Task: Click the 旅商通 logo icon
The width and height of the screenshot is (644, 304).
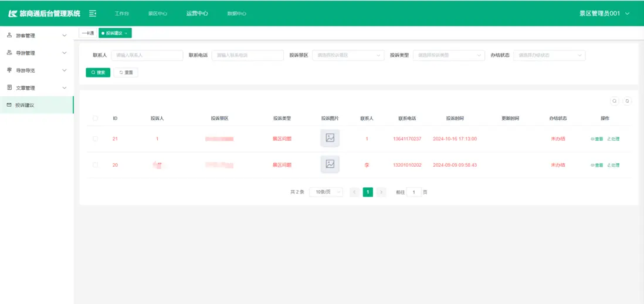Action: tap(13, 13)
